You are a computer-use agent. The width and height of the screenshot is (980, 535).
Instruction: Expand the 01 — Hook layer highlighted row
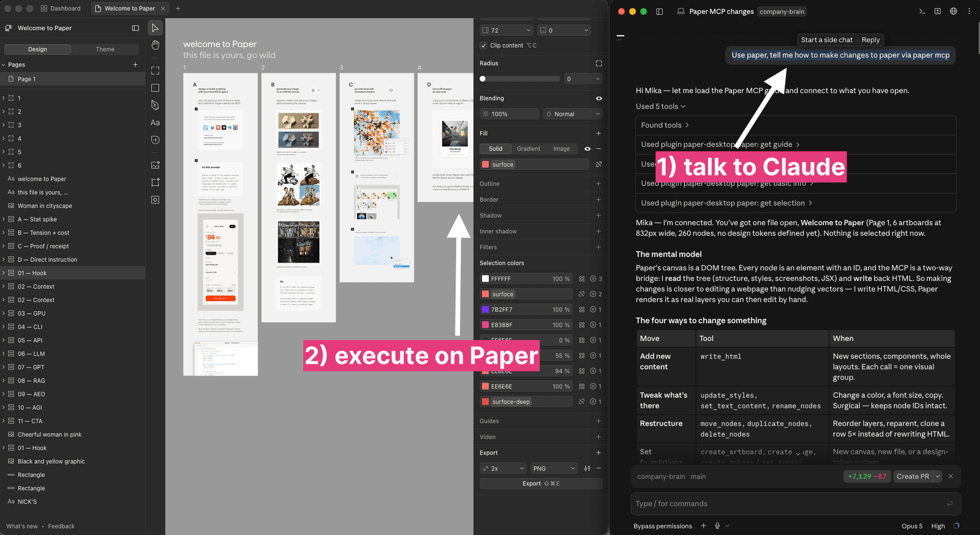[4, 273]
